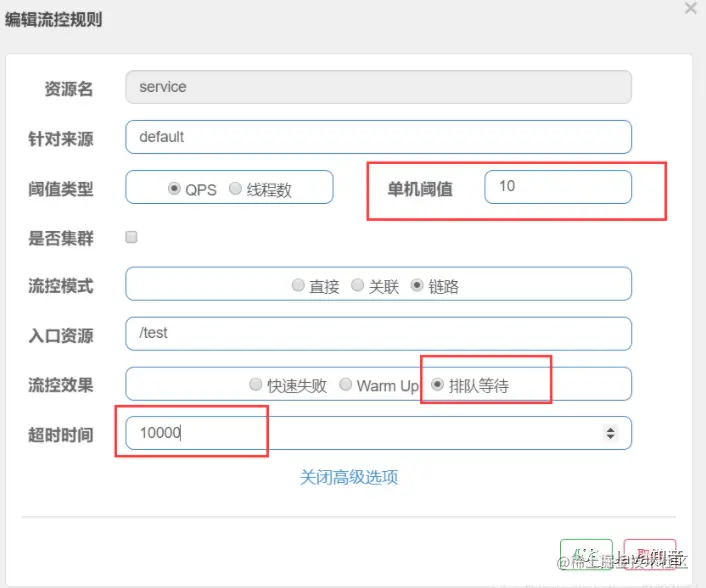Select Warm Up flow control effect
Screen dimensions: 706x588
(345, 384)
